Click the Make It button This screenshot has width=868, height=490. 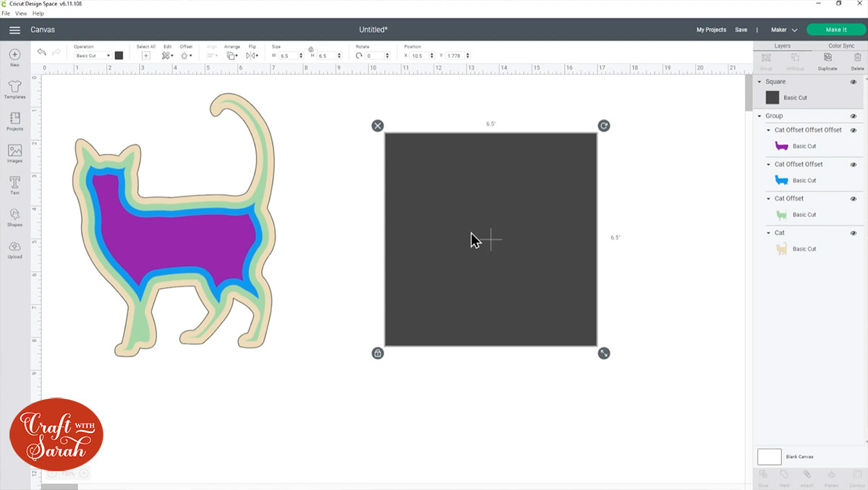point(835,30)
